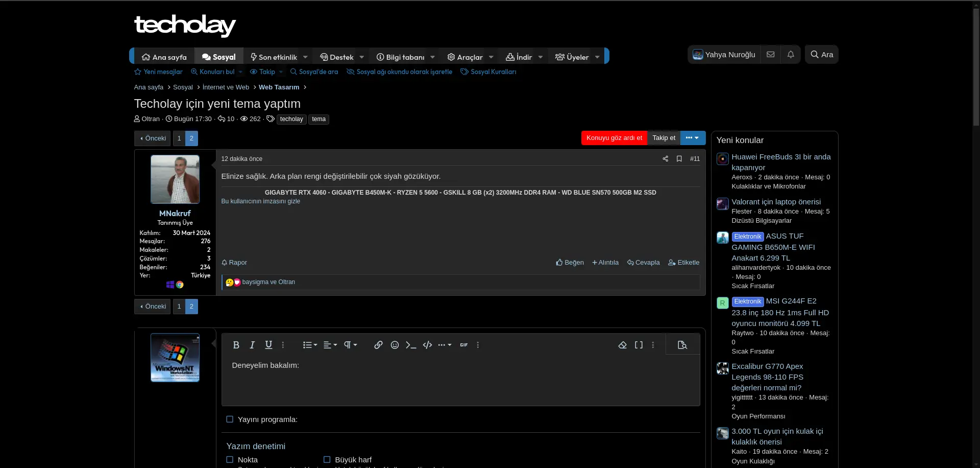
Task: Remove formatting with the eraser icon
Action: pos(622,345)
